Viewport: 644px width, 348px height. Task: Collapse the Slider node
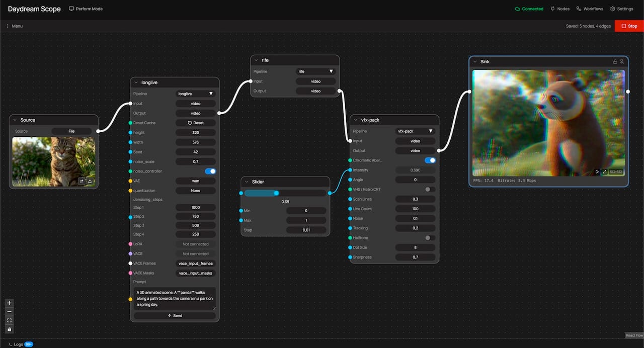[x=246, y=182]
